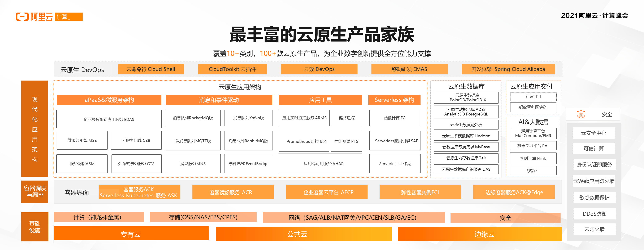Select 企业级分布式应用服务 EDAS box

tap(109, 119)
